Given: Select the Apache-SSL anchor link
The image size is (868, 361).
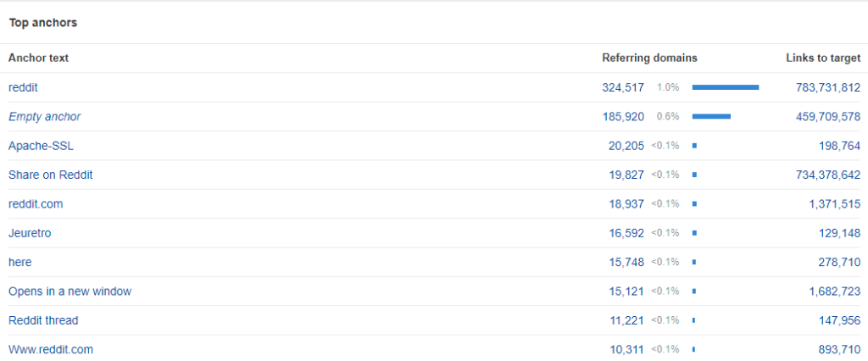Looking at the screenshot, I should point(41,146).
